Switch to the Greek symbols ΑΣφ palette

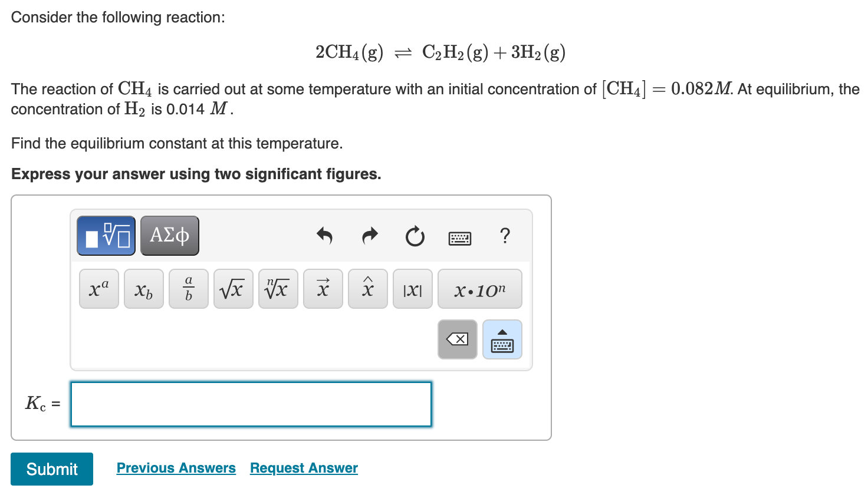point(169,235)
